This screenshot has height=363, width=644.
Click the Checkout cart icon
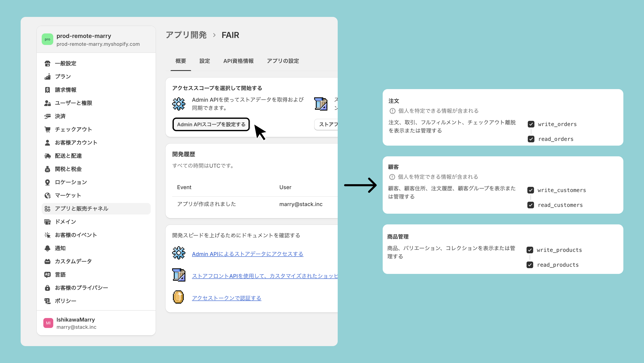47,129
